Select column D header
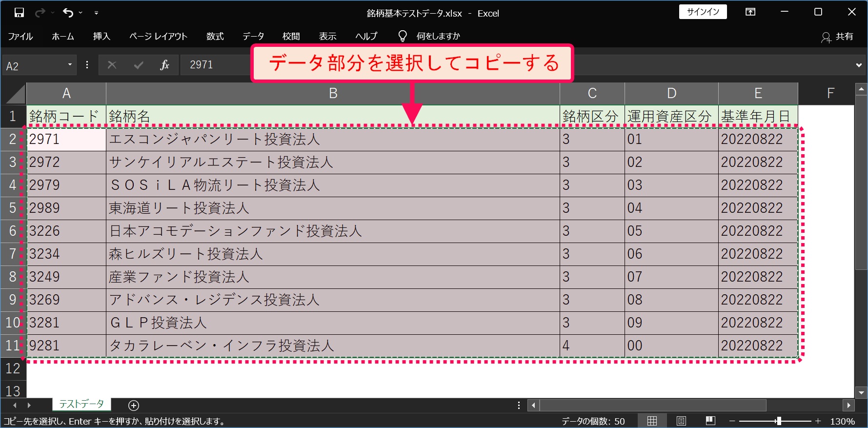868x428 pixels. pyautogui.click(x=671, y=93)
